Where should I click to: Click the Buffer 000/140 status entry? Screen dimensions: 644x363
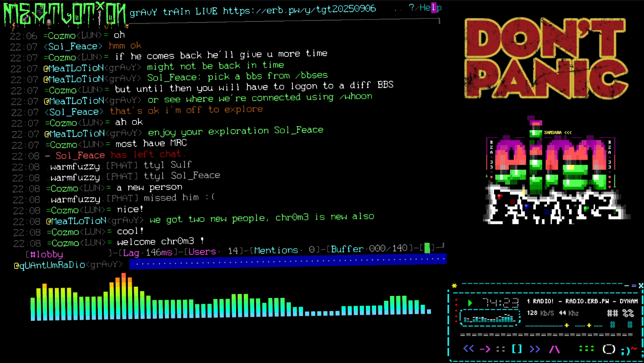click(369, 249)
